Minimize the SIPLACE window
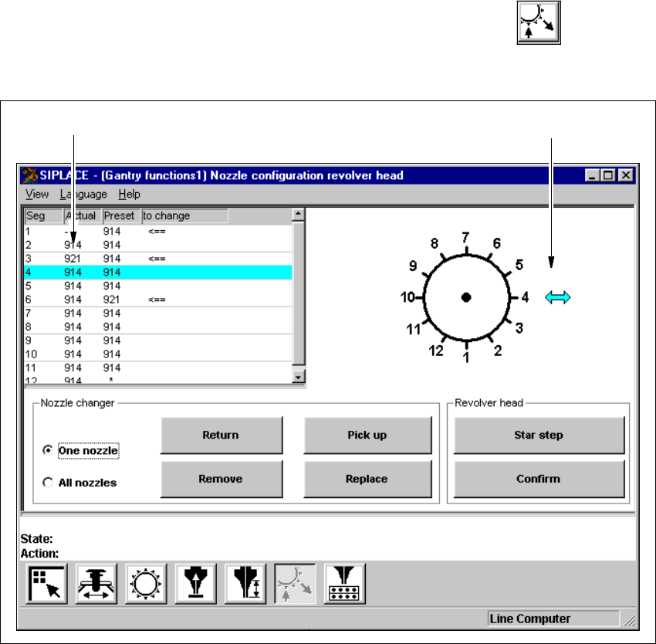 coord(592,175)
